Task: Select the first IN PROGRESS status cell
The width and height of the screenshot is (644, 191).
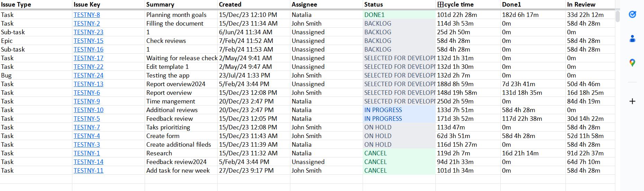Action: coord(399,110)
